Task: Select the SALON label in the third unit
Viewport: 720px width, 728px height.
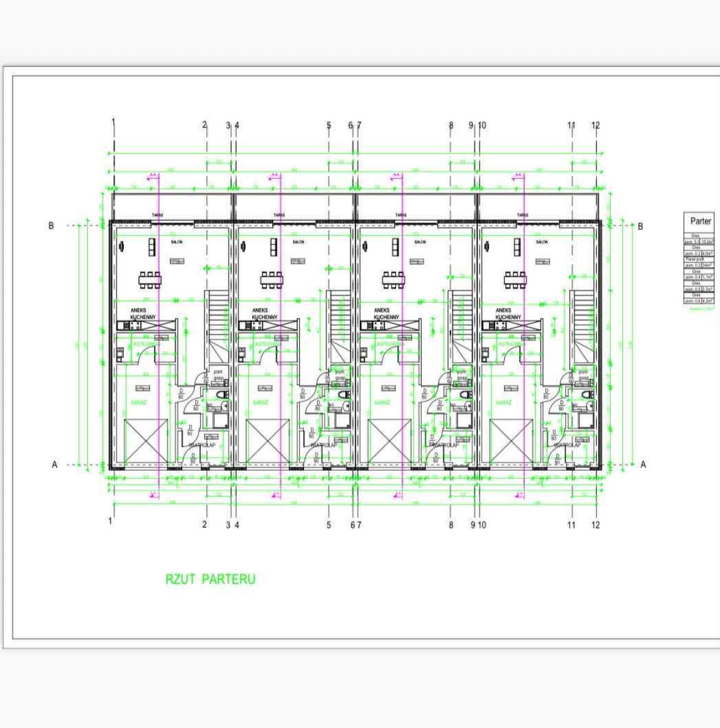Action: (x=420, y=242)
